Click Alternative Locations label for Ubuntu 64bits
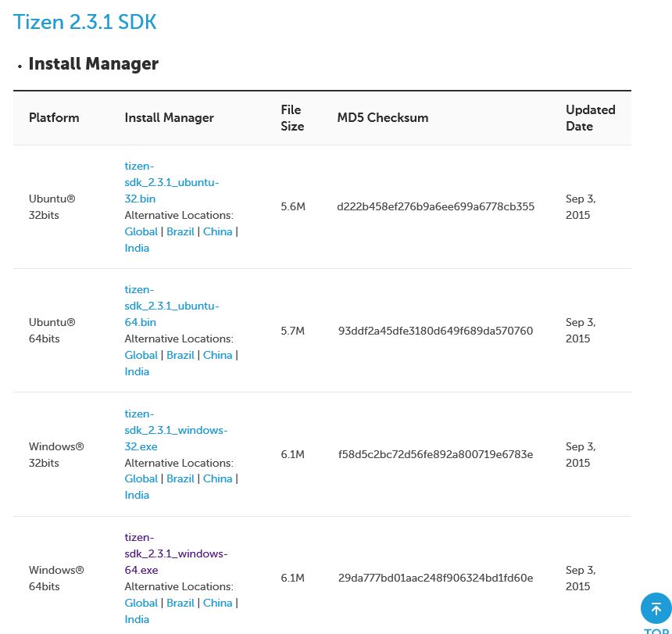Screen dimensions: 672x634 179,338
